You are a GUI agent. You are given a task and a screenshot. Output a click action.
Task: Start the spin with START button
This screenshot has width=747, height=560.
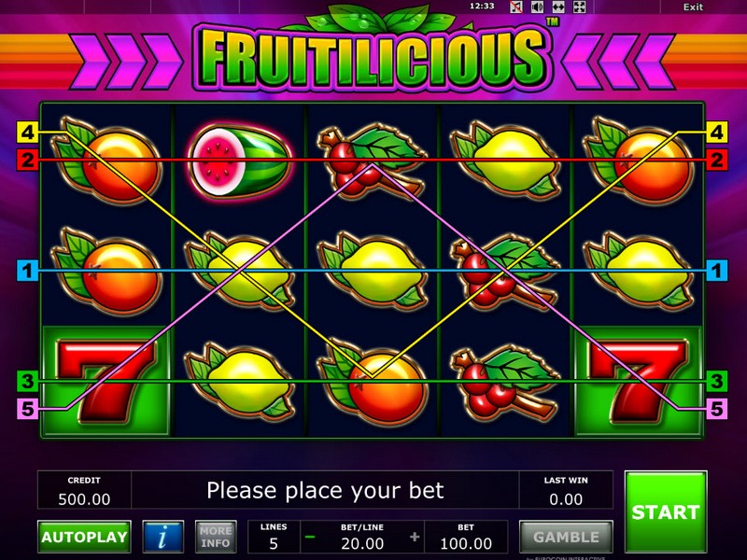pyautogui.click(x=666, y=511)
